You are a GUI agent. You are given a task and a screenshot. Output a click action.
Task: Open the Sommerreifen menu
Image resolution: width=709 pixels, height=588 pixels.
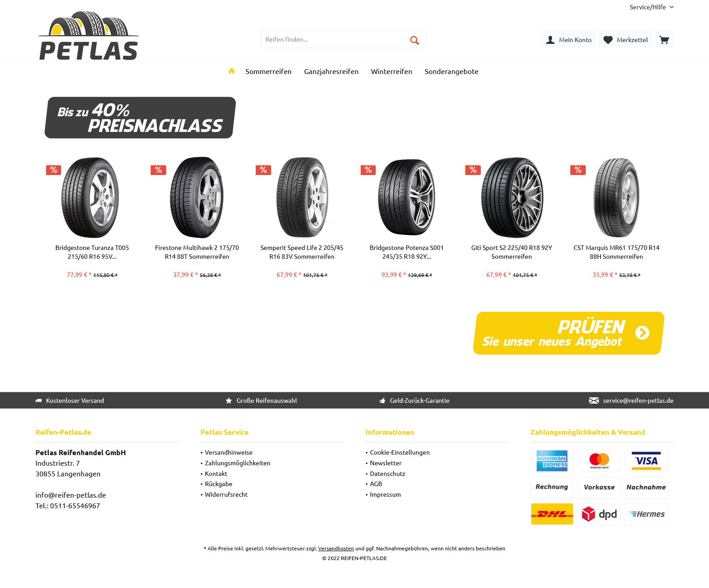(269, 71)
